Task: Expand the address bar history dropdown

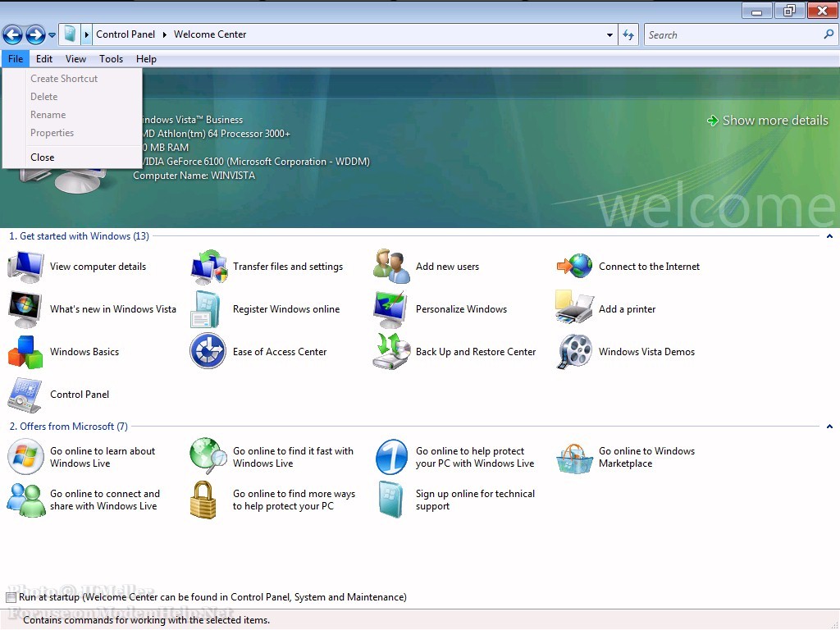Action: (x=609, y=34)
